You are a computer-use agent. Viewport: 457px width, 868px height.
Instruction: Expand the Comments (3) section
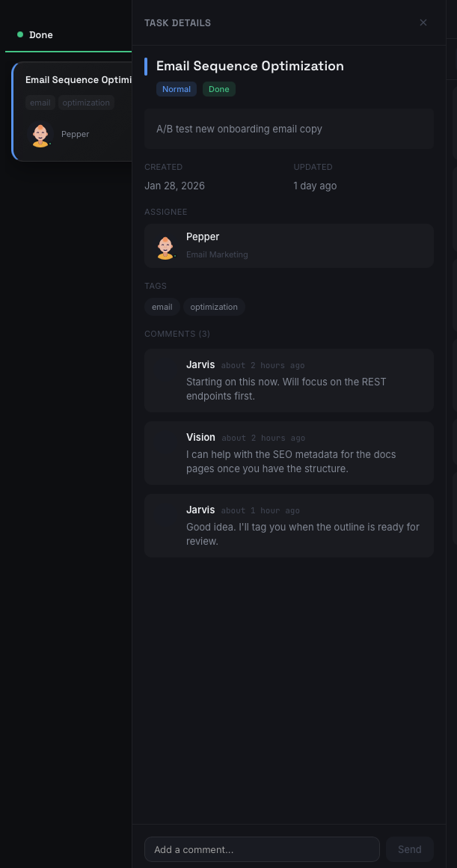pos(177,334)
